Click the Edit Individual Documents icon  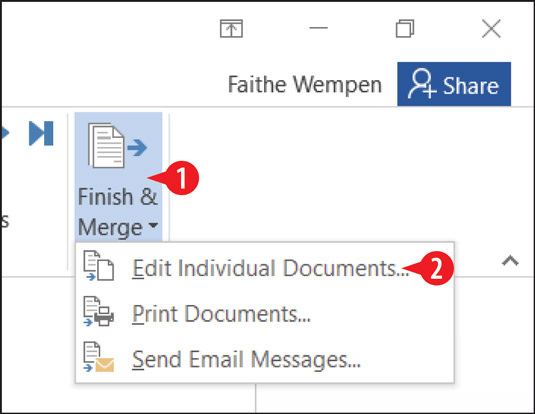[99, 266]
